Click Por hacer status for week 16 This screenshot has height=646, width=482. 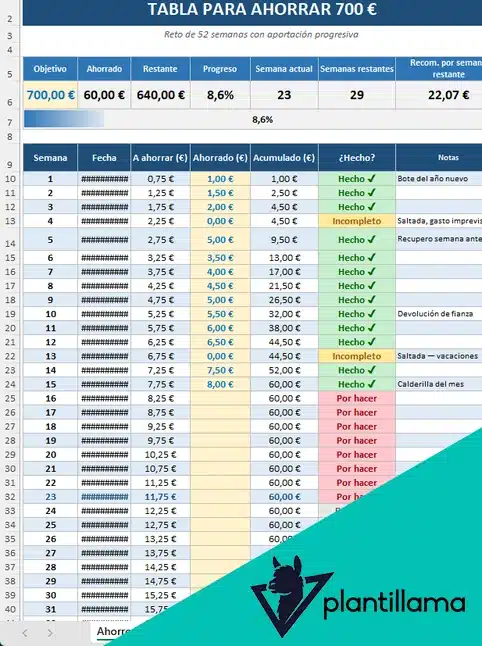coord(357,398)
